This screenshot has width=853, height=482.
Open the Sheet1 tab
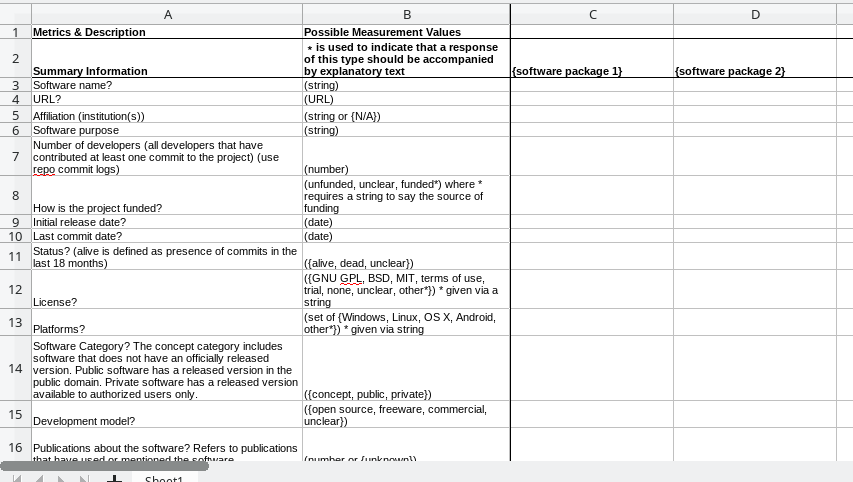(x=164, y=478)
